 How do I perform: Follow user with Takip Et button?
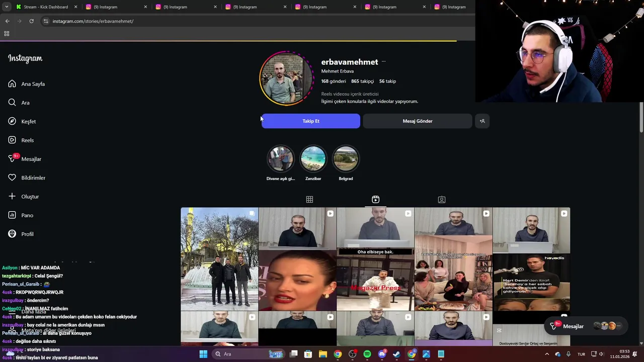[310, 121]
